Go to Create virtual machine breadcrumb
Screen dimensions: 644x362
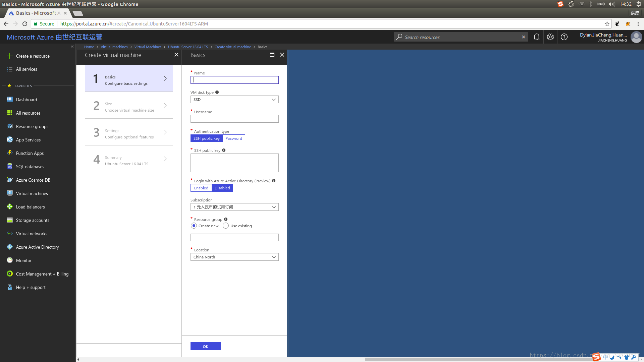click(233, 47)
